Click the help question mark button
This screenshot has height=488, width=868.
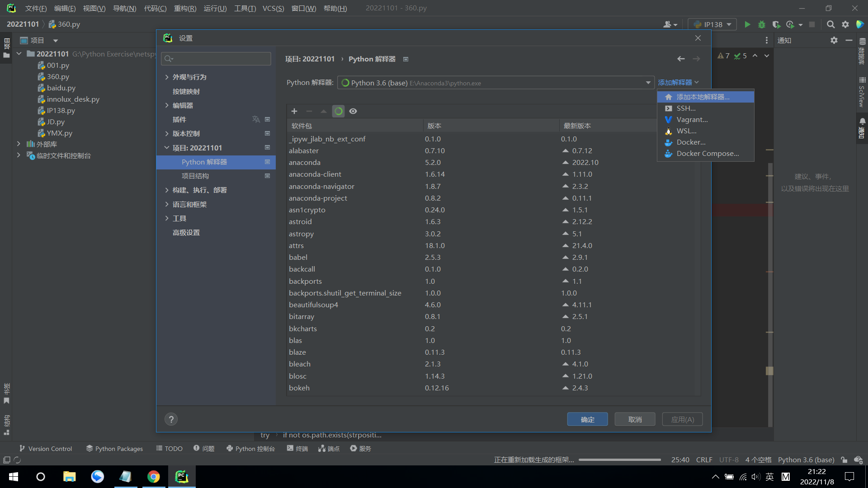pyautogui.click(x=171, y=419)
